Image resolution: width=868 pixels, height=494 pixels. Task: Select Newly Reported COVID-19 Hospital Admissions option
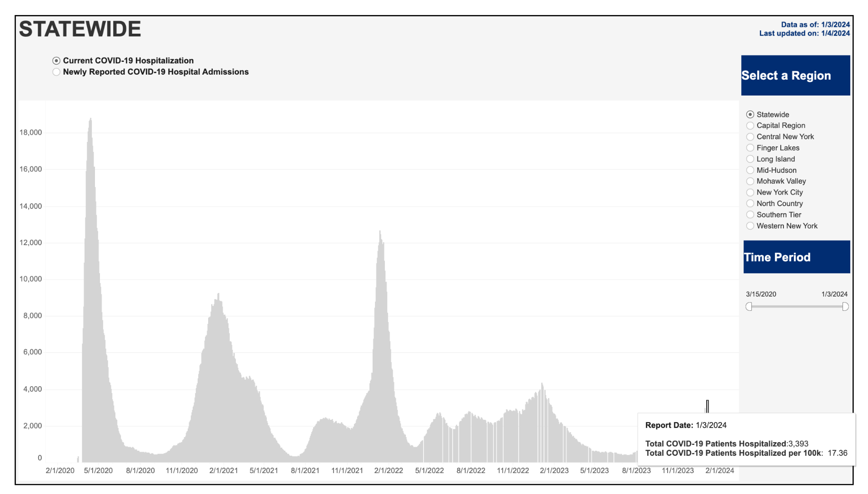tap(56, 72)
